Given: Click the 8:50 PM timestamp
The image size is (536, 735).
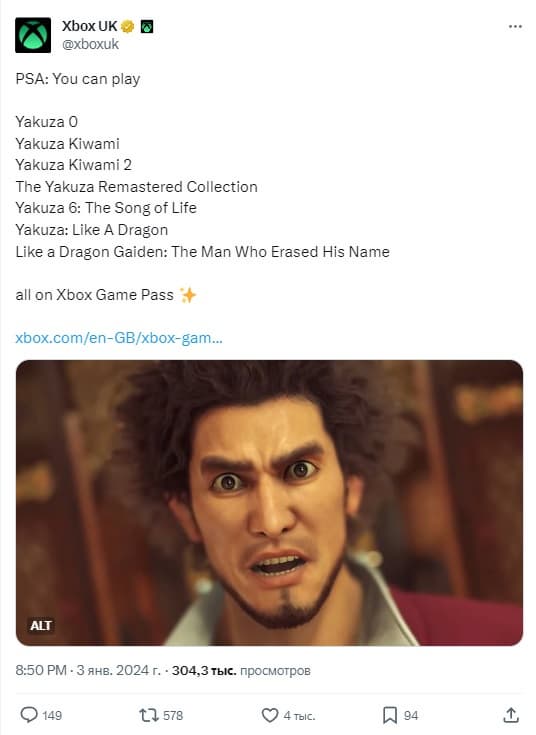Looking at the screenshot, I should (41, 670).
